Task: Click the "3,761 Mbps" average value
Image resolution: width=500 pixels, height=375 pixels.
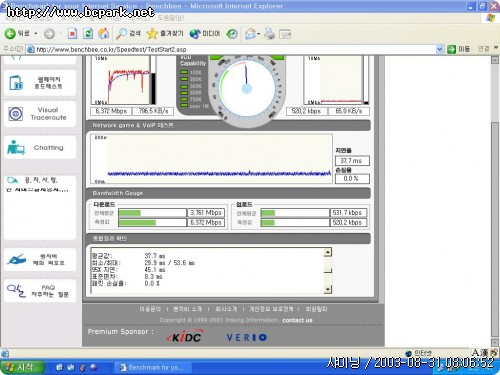Action: pos(206,213)
